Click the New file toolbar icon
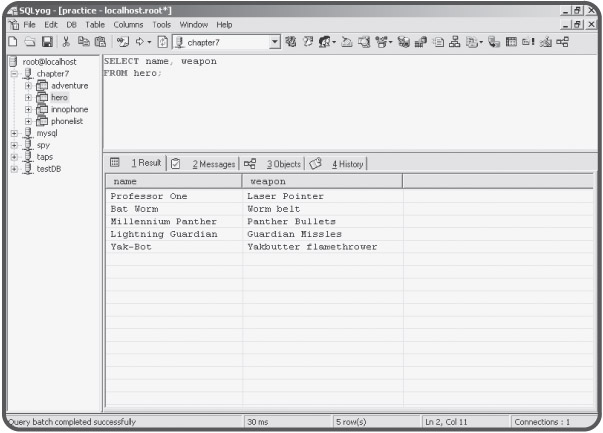The image size is (603, 433). [8, 40]
